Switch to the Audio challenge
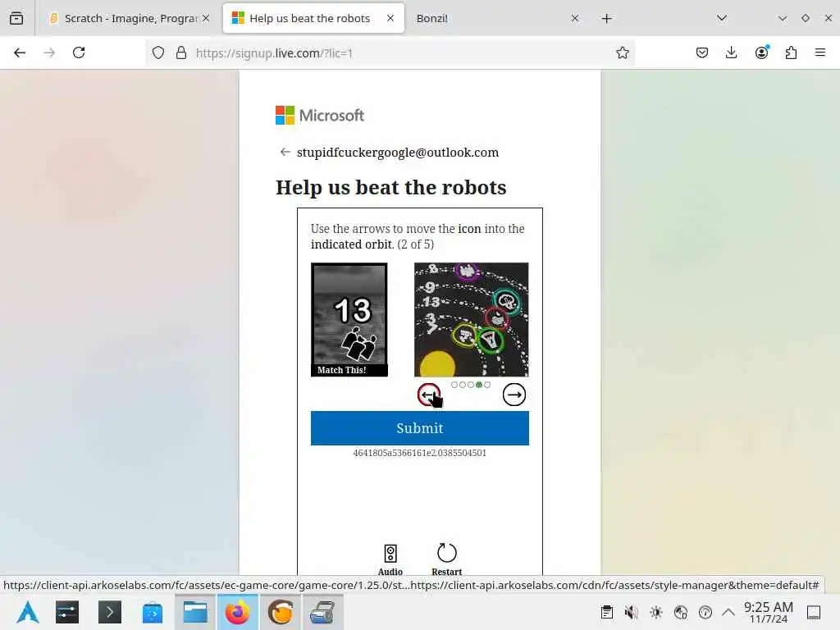Viewport: 840px width, 630px height. coord(390,560)
